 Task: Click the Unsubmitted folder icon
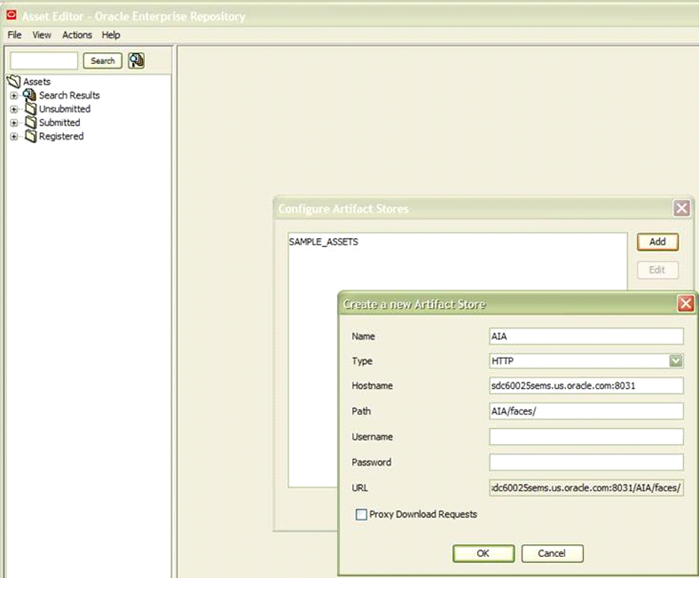tap(30, 108)
